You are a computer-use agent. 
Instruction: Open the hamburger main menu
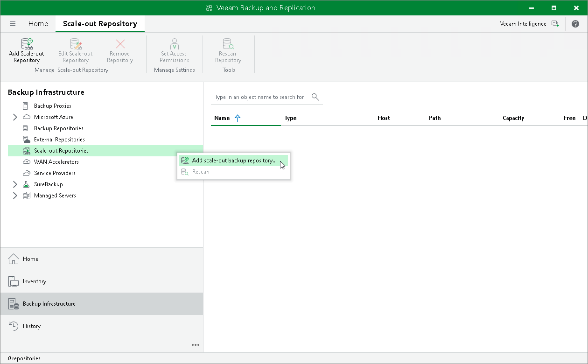pyautogui.click(x=13, y=24)
